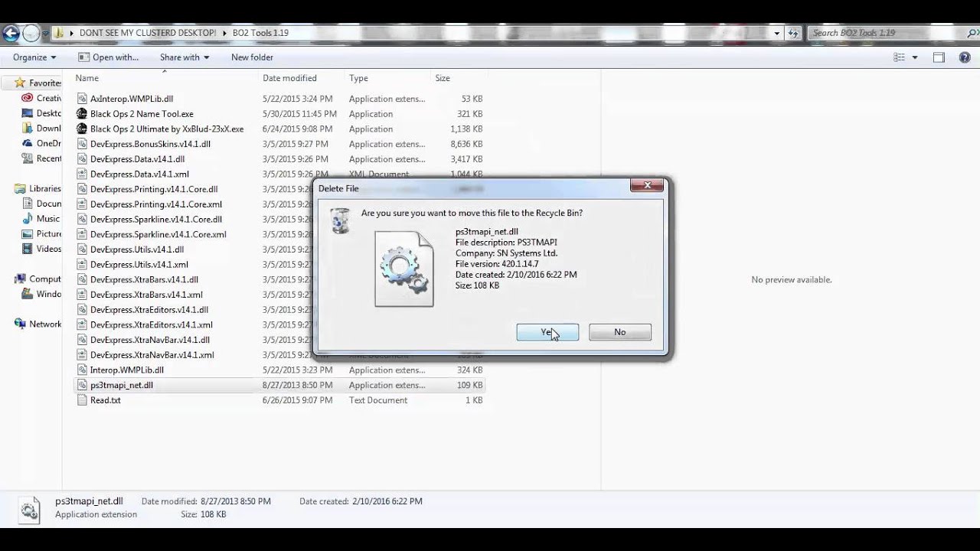This screenshot has height=551, width=980.
Task: Toggle the preview pane icon
Action: [x=939, y=57]
